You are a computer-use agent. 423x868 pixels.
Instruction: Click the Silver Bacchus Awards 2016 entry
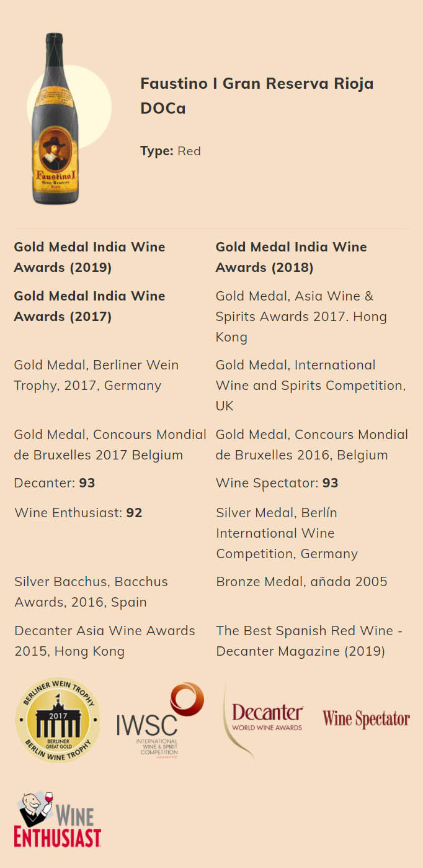pos(91,592)
